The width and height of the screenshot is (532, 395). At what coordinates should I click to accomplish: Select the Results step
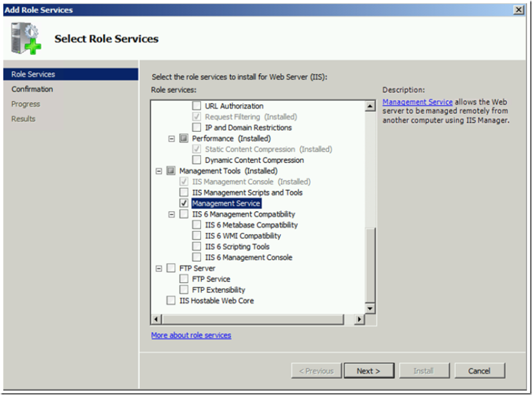(x=23, y=119)
